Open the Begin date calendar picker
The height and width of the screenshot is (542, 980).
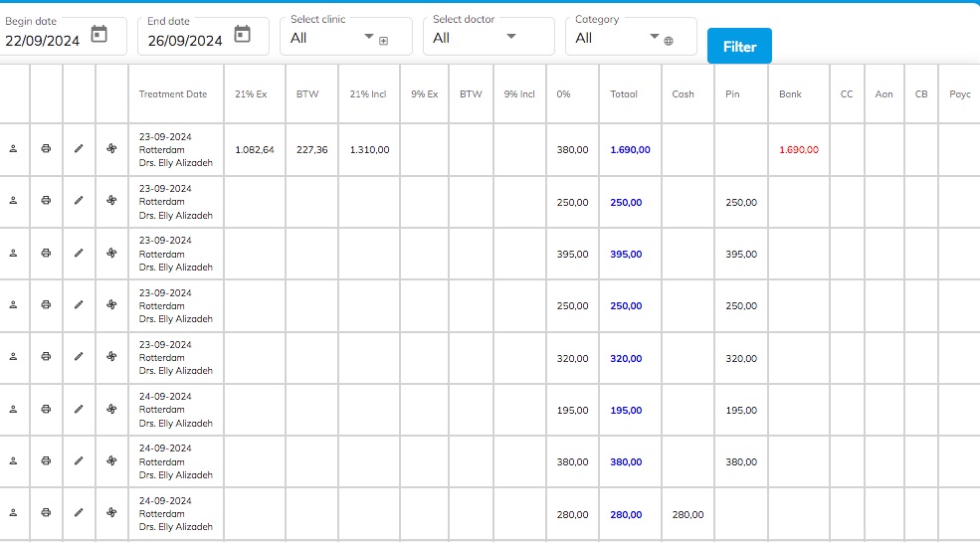tap(98, 34)
